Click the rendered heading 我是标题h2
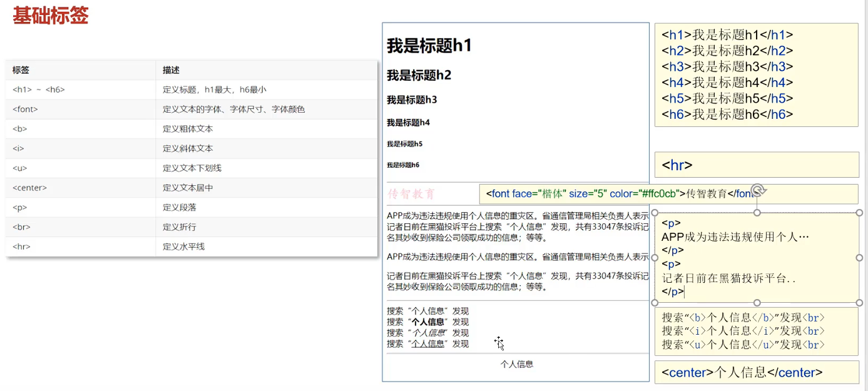 419,75
